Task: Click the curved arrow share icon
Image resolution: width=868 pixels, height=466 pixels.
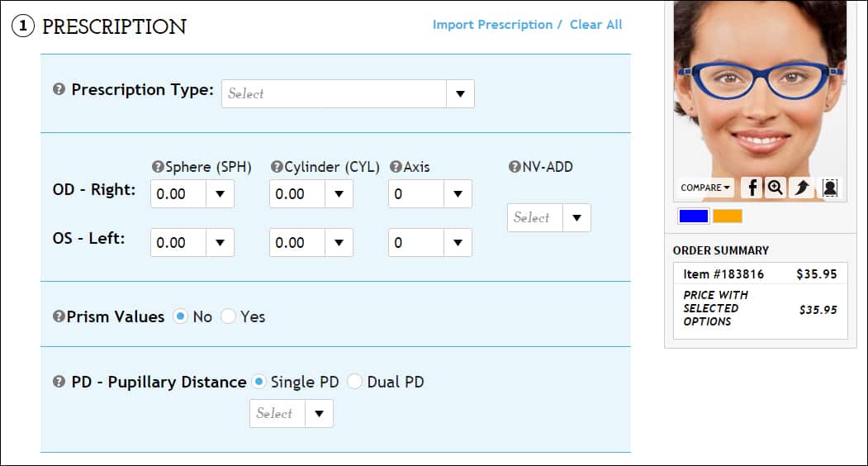Action: (x=801, y=188)
